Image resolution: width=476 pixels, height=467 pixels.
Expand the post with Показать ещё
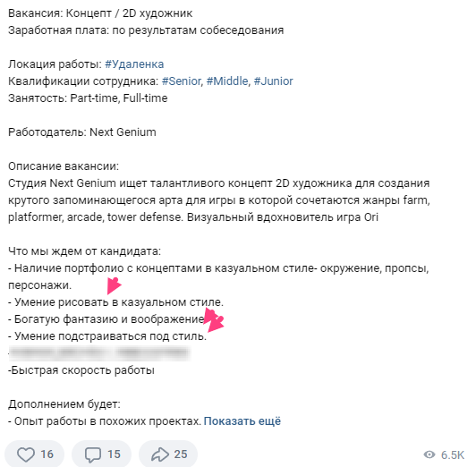(242, 421)
